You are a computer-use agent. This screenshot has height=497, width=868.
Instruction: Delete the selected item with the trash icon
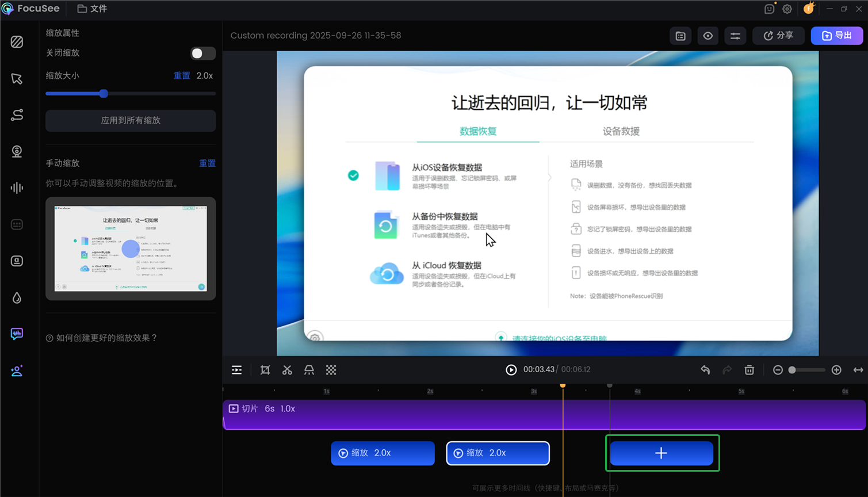coord(749,370)
